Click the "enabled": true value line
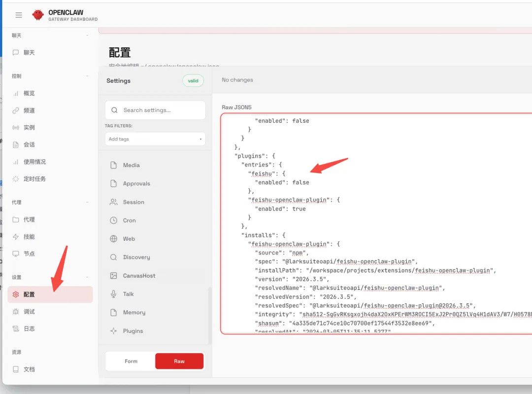The image size is (532, 394). click(x=280, y=209)
